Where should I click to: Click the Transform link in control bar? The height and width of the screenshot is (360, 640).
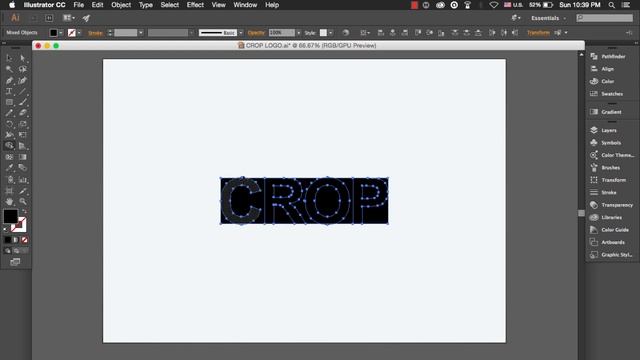538,33
